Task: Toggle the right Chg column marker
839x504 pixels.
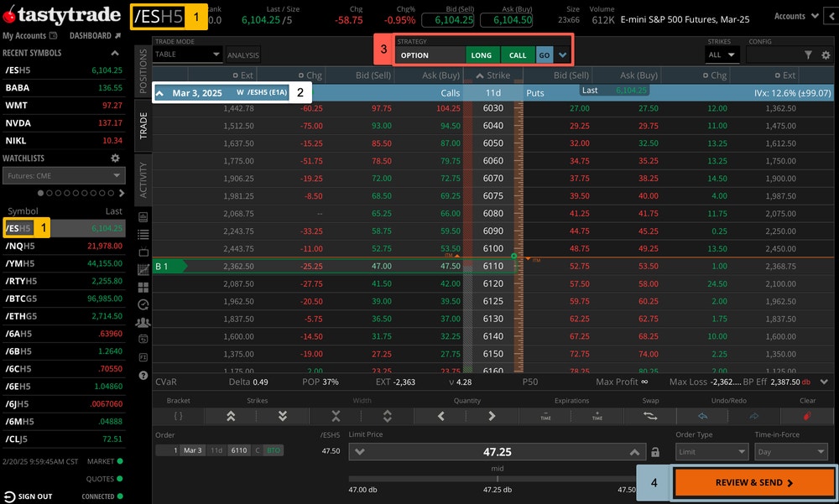Action: [706, 75]
